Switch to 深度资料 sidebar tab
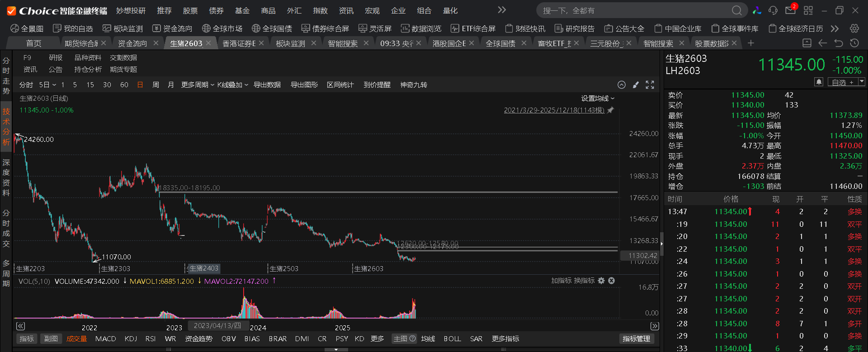Screen dimensions: 868x352 pos(6,178)
